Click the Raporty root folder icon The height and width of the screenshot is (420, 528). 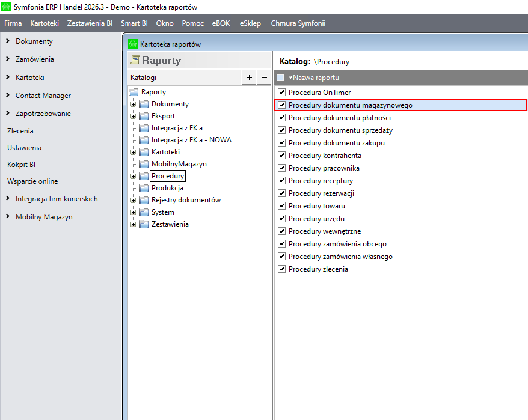(134, 92)
